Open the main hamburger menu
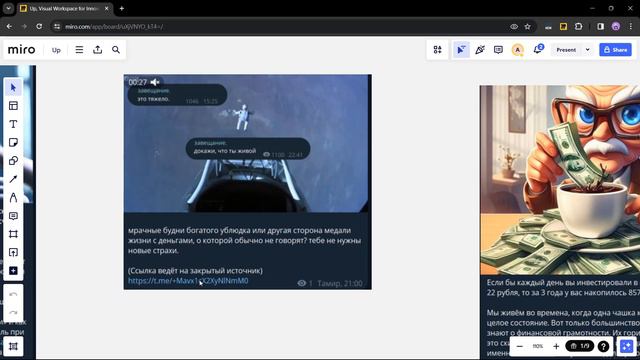640x360 pixels. 79,50
